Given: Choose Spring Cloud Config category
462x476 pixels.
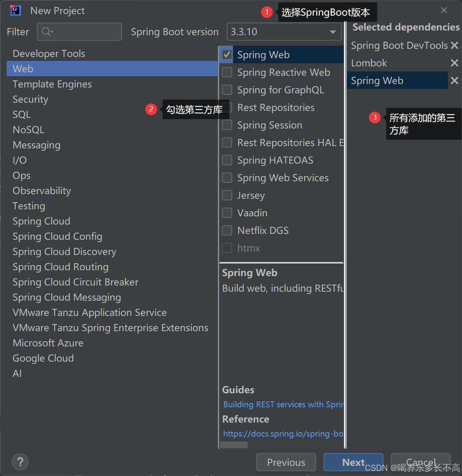Looking at the screenshot, I should [112, 236].
